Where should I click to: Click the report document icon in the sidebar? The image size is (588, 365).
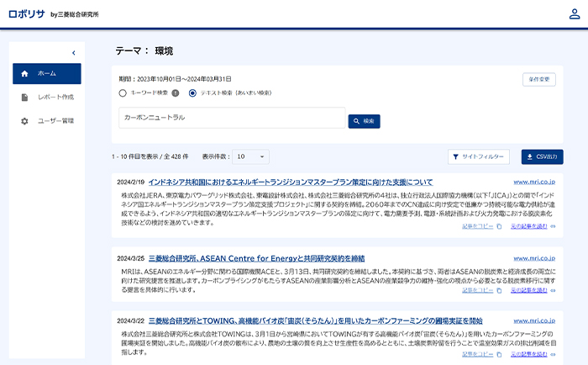[24, 98]
